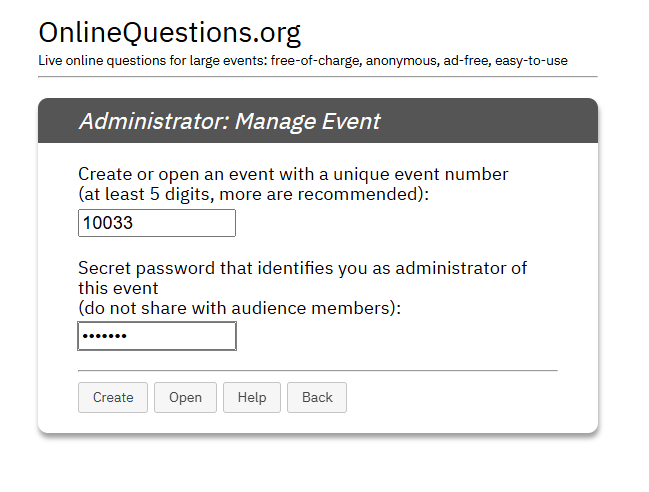Click the masked password dots
This screenshot has width=649, height=492.
click(104, 336)
